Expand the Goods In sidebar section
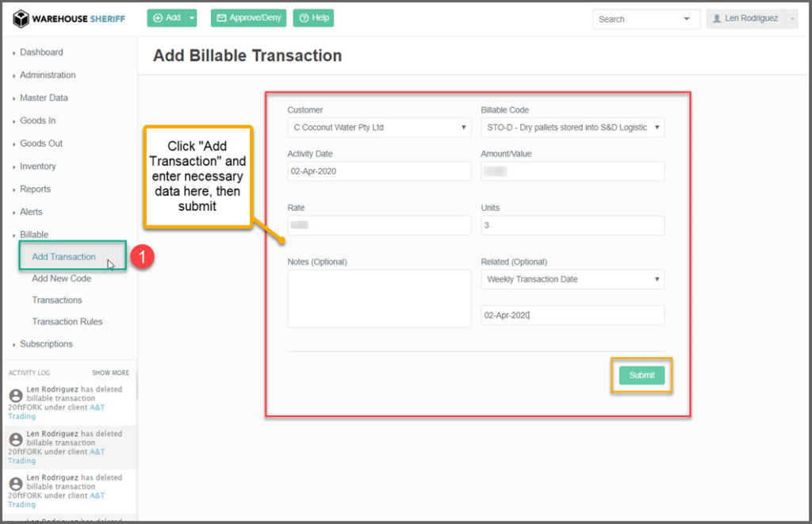Screen dimensions: 812x524 point(37,120)
